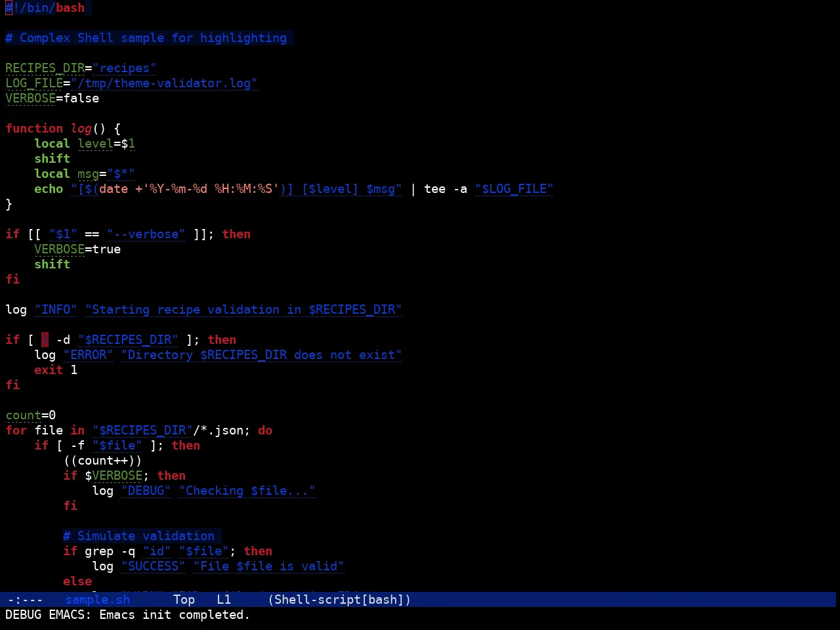Click the DEBUG EMACS echo area message
Image resolution: width=840 pixels, height=630 pixels.
click(x=127, y=615)
